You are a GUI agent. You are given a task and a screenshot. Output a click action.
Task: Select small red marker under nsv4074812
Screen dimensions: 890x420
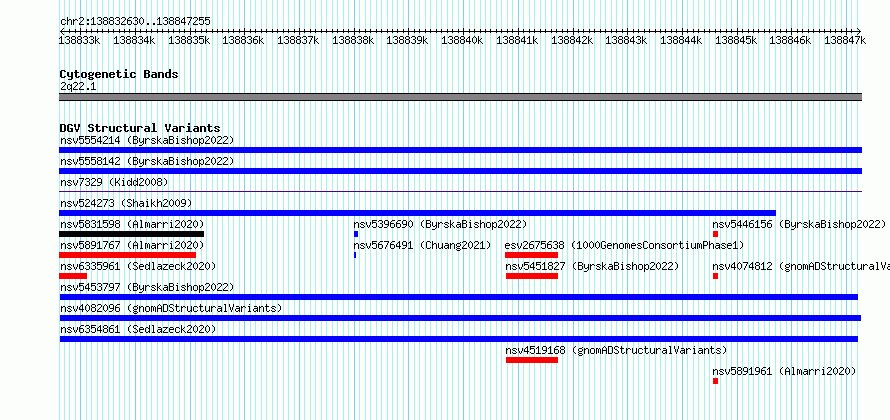(716, 276)
